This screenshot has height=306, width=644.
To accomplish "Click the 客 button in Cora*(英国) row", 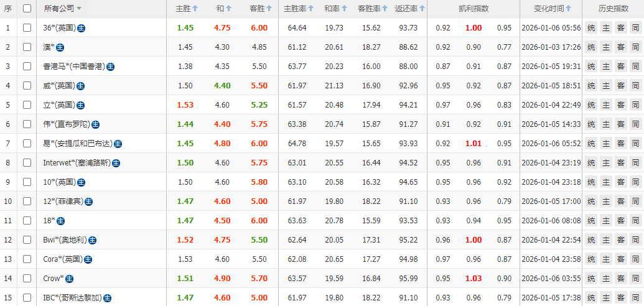I will point(620,259).
